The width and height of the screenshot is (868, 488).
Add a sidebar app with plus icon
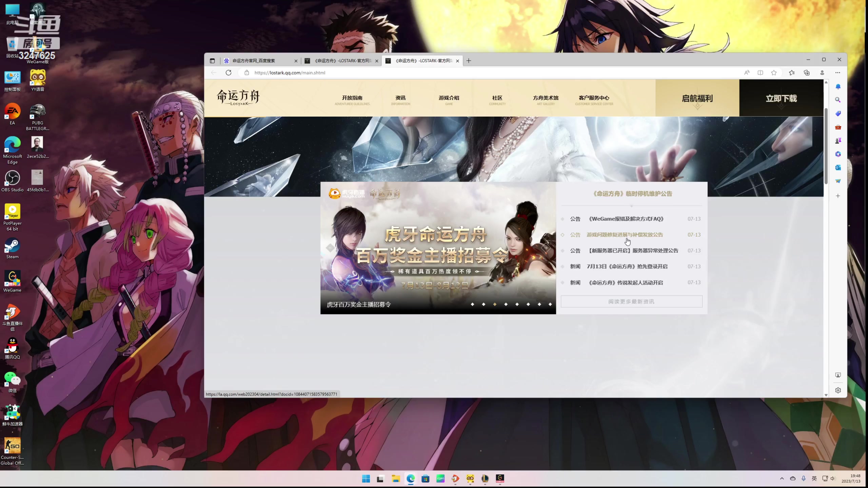838,196
